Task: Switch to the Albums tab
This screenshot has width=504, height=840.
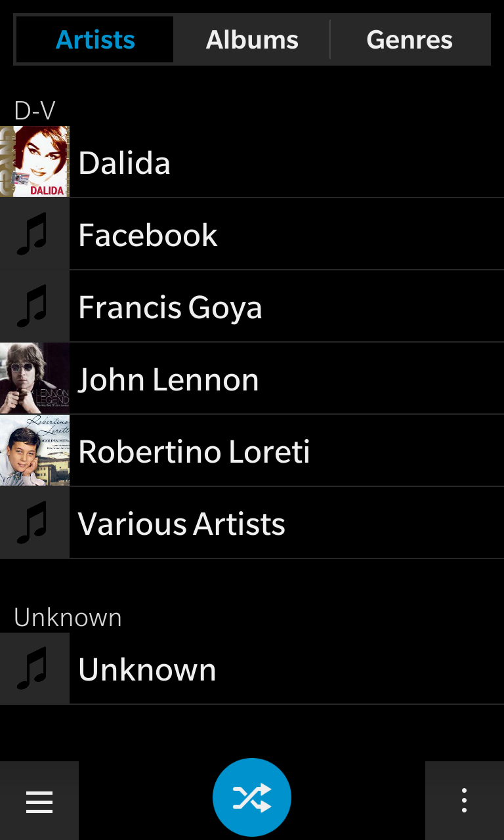Action: tap(252, 40)
